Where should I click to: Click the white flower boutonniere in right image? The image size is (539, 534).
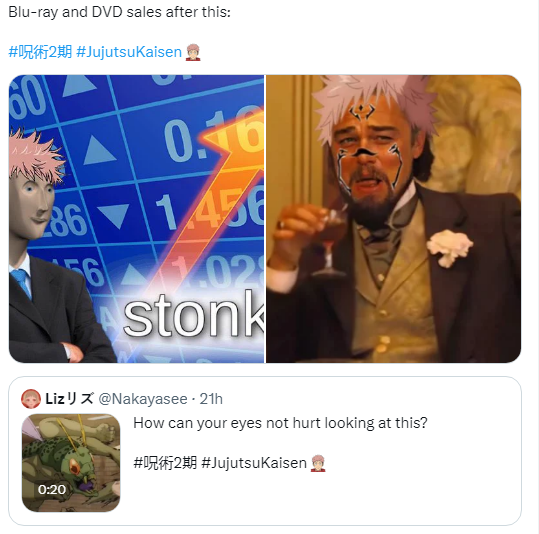coord(450,248)
